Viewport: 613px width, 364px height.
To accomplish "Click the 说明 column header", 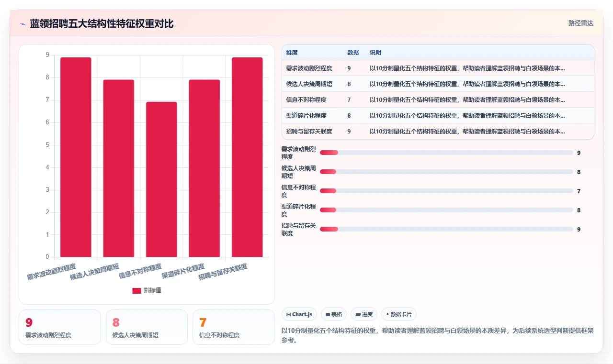I will (375, 53).
